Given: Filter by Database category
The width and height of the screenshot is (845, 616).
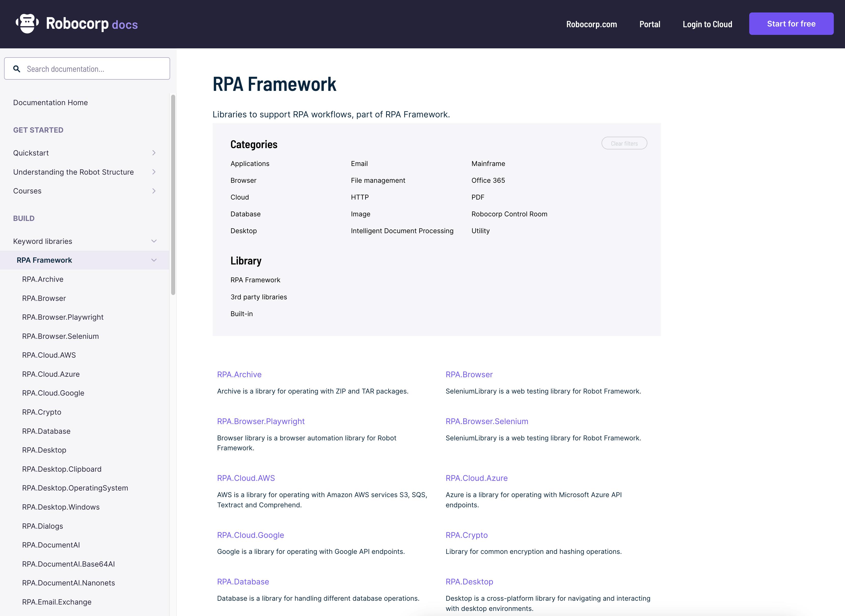Looking at the screenshot, I should [246, 214].
